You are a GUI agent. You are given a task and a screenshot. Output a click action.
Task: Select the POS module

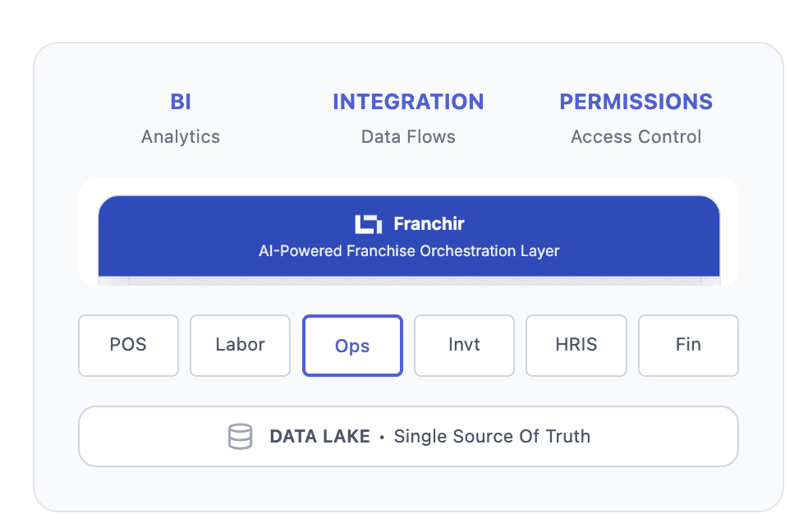tap(128, 346)
